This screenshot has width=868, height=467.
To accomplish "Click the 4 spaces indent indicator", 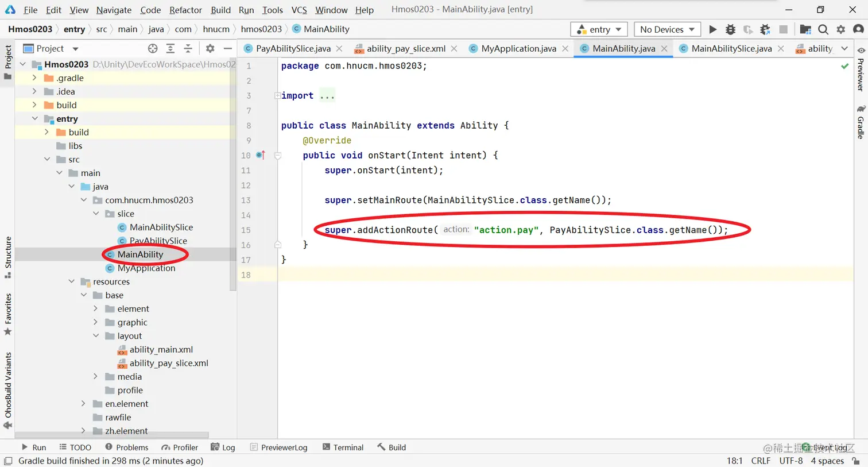I will 827,461.
